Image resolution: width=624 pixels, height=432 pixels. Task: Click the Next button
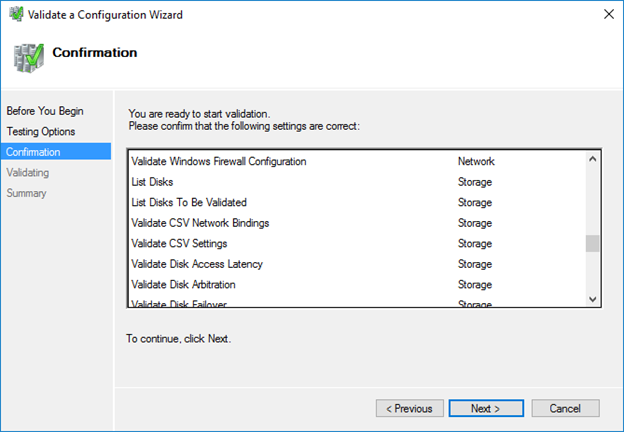click(x=486, y=408)
